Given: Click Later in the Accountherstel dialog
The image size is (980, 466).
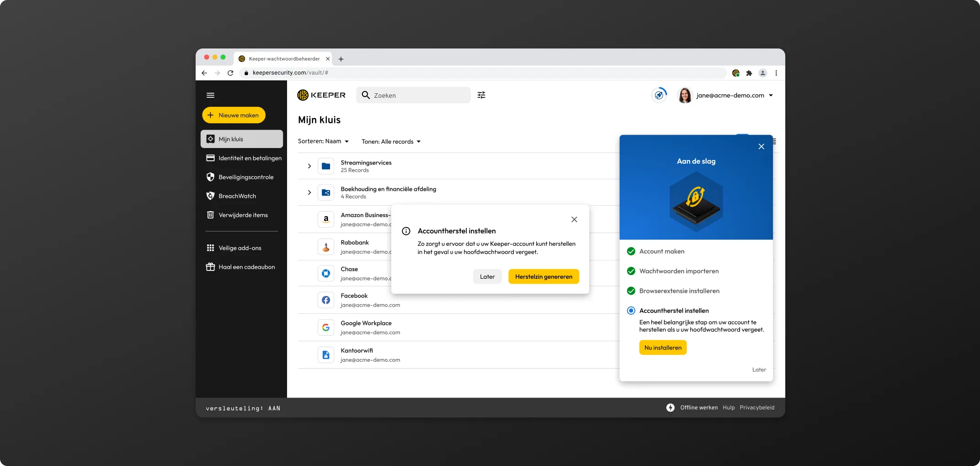Looking at the screenshot, I should [x=487, y=276].
